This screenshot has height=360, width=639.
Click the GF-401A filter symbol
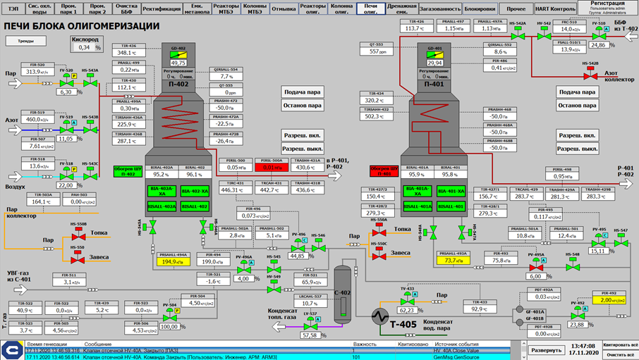click(x=519, y=309)
